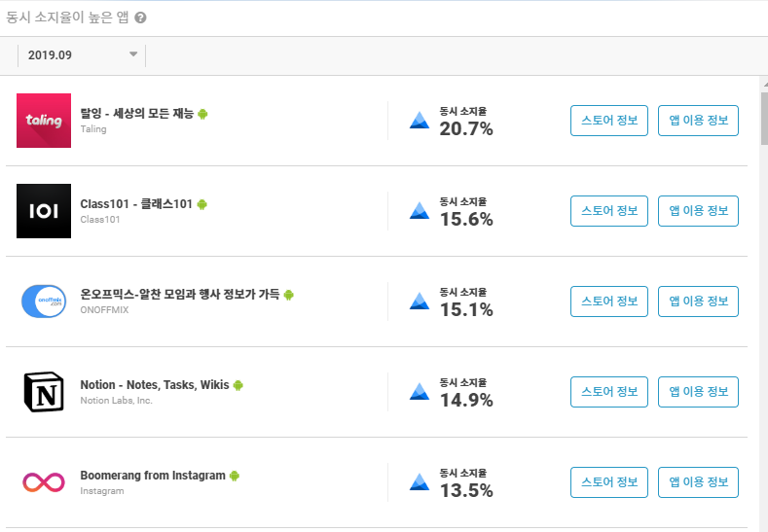This screenshot has width=768, height=532.
Task: Open 스토어 정보 for Taling
Action: click(608, 121)
